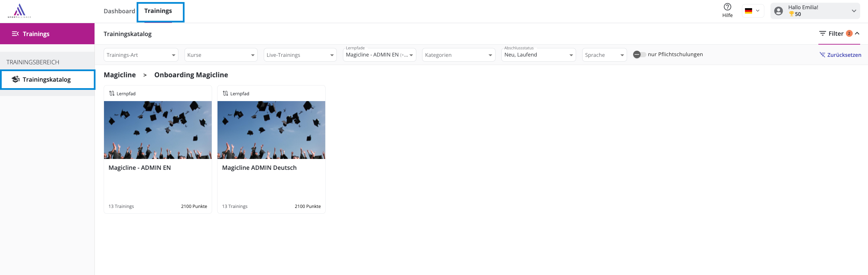The height and width of the screenshot is (275, 868).
Task: Click the TRAININGSBEREICH section label
Action: point(33,62)
